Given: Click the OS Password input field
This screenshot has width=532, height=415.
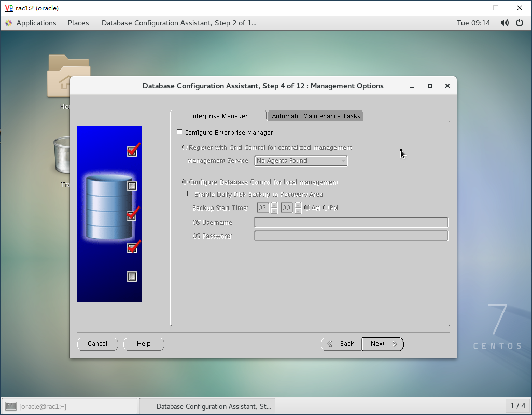Looking at the screenshot, I should pos(351,236).
